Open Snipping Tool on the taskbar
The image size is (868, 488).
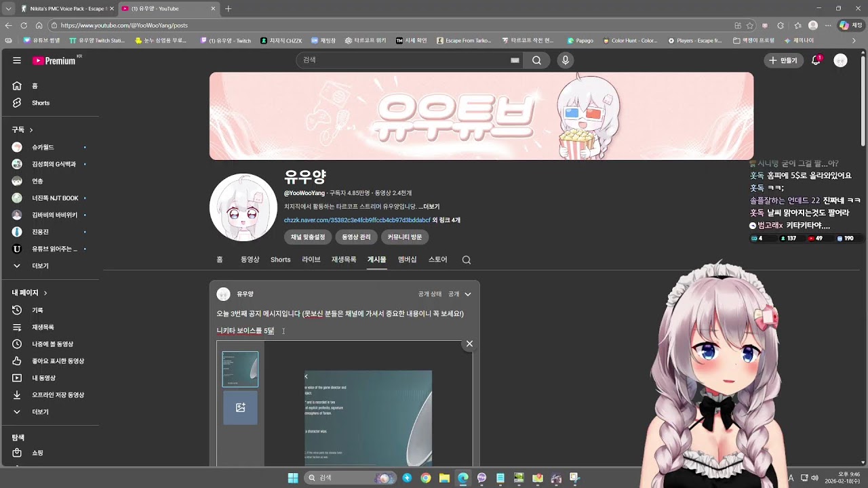tap(574, 478)
